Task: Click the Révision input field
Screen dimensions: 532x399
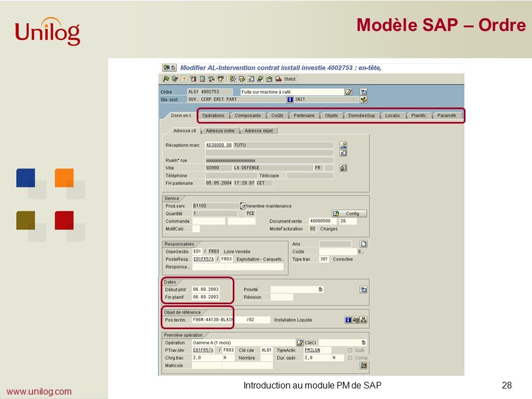Action: (282, 297)
